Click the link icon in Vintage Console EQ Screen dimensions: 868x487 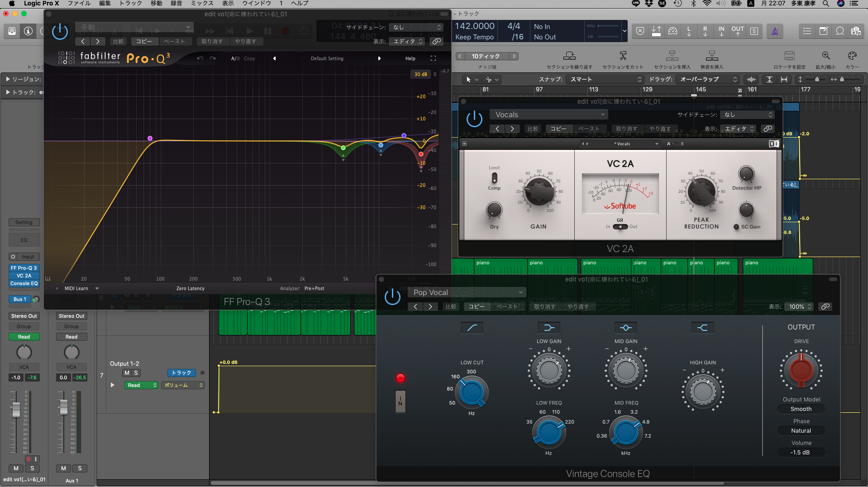click(x=825, y=307)
